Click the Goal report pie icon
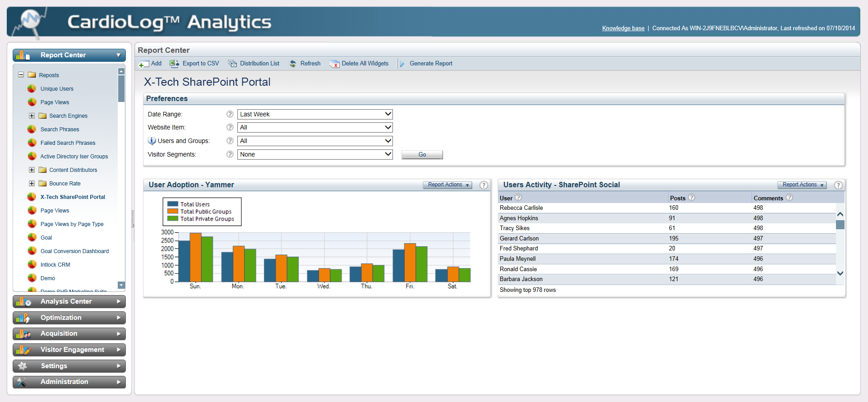 (32, 237)
